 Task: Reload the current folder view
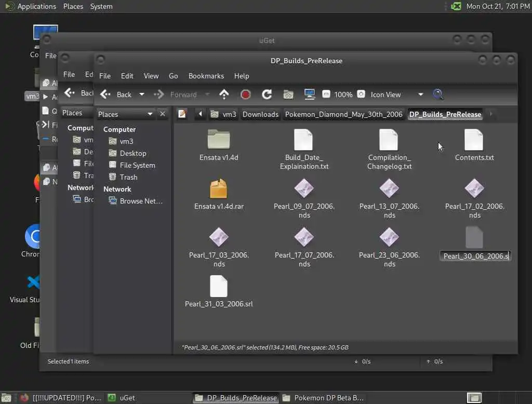click(x=267, y=95)
